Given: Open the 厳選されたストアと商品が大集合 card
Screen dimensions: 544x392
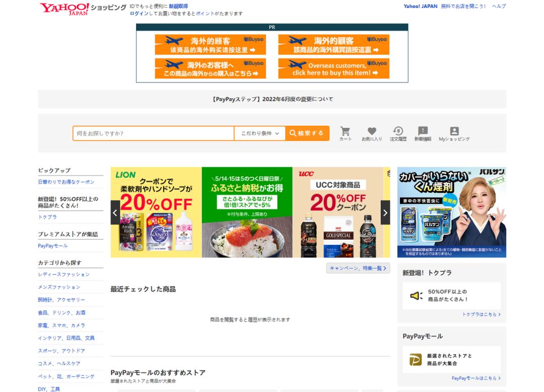Looking at the screenshot, I should tap(452, 359).
